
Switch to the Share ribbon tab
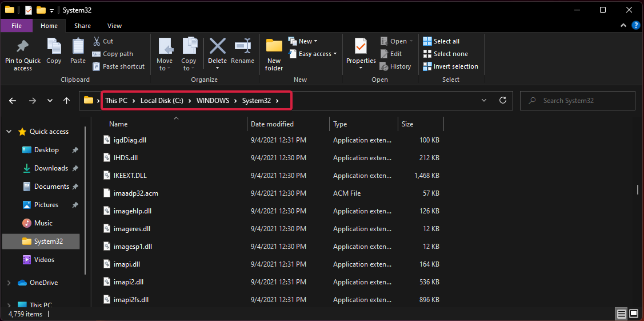[x=82, y=26]
